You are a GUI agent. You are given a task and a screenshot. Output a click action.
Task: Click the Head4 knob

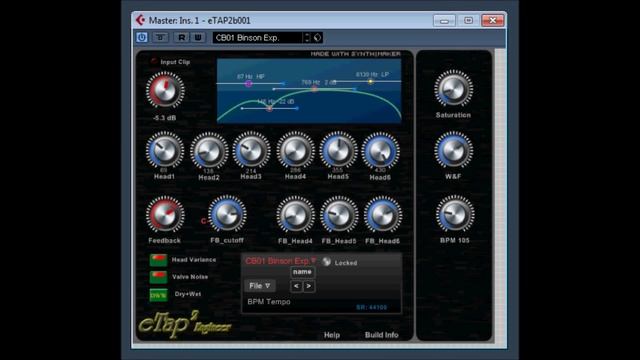[295, 150]
